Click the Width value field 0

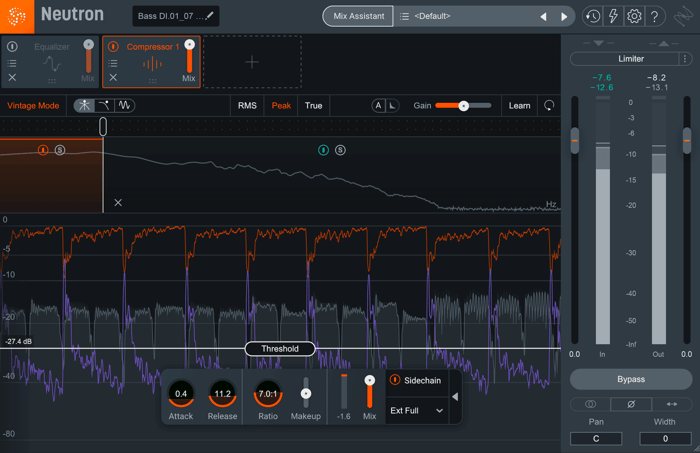click(665, 438)
